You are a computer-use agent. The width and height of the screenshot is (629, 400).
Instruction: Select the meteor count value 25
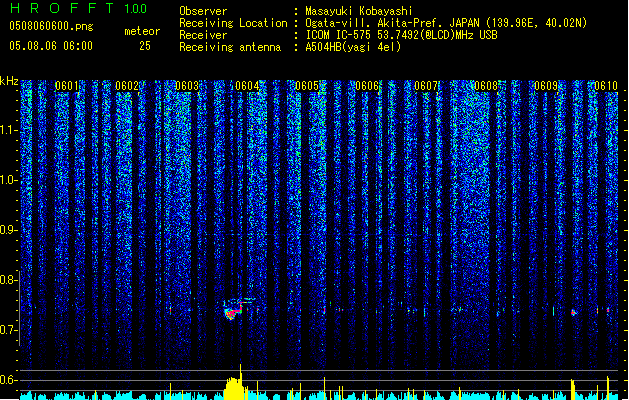[145, 46]
